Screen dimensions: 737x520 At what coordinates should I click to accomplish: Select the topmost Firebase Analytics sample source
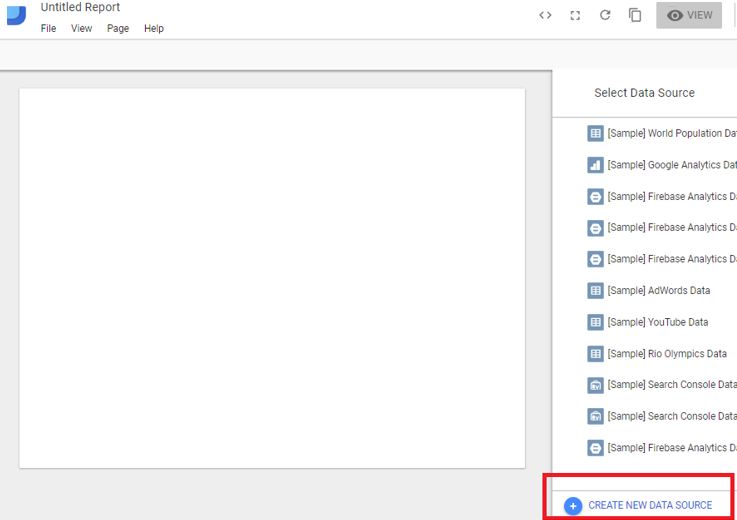671,197
